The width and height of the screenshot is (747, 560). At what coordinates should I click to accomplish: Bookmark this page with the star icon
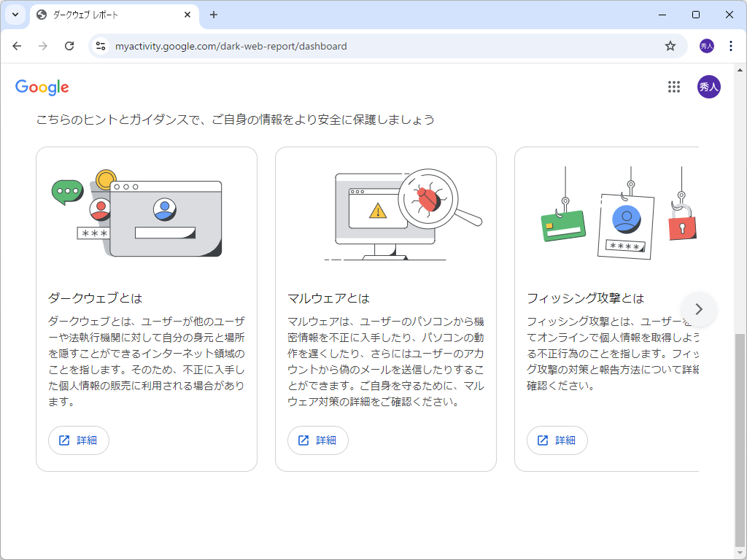pyautogui.click(x=670, y=45)
